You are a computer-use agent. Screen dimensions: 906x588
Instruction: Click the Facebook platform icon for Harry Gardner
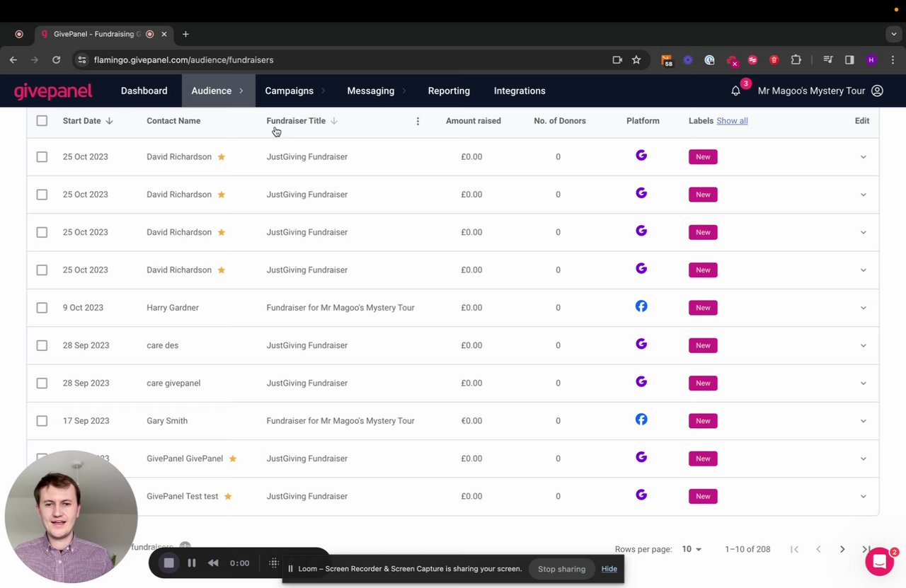[641, 306]
